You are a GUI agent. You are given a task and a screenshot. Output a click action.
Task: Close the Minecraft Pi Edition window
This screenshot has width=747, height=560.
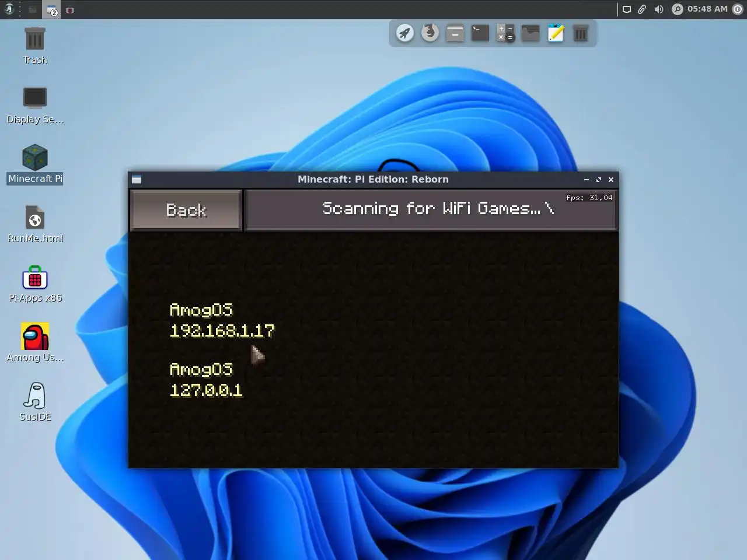(x=611, y=180)
